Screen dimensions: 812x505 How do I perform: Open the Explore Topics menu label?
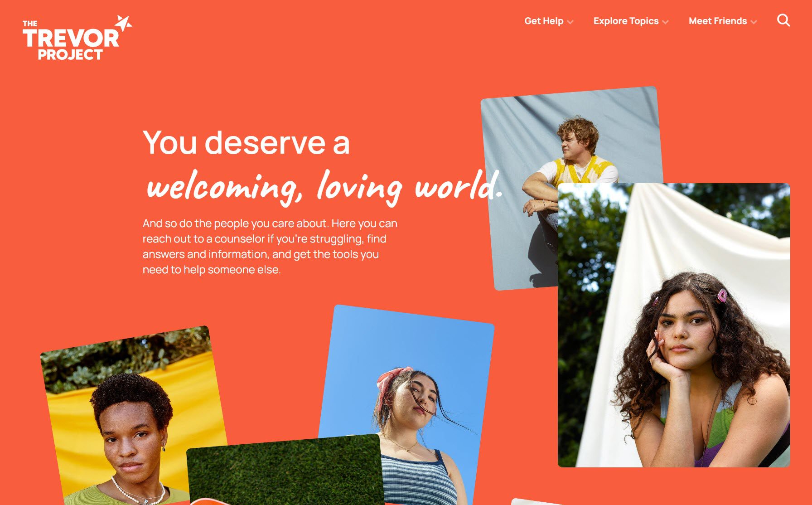point(626,21)
